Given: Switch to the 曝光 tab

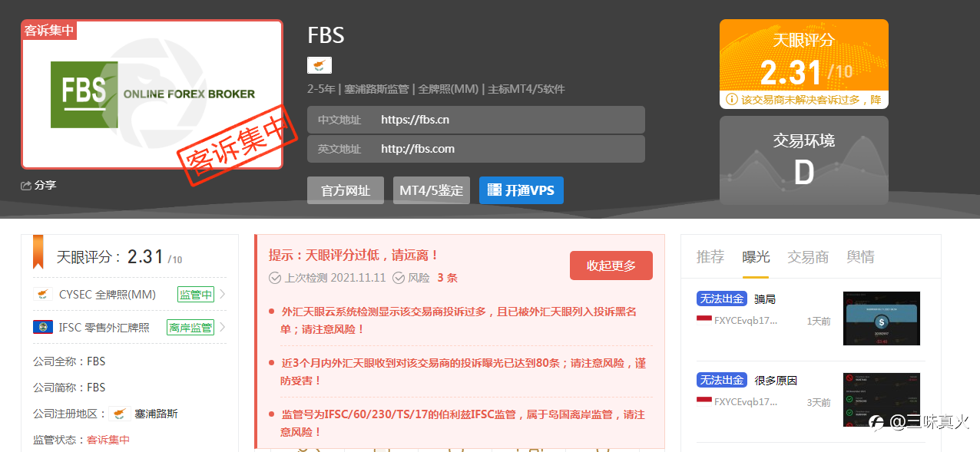Looking at the screenshot, I should (x=757, y=257).
